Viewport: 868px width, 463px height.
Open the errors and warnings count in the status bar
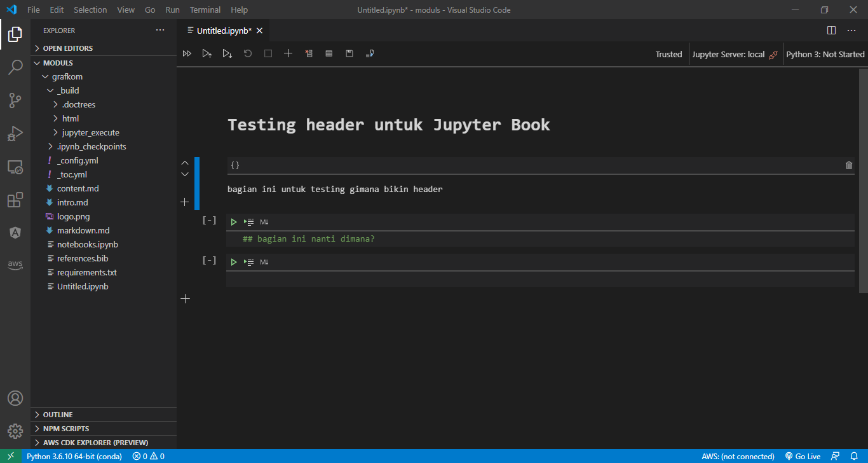(148, 456)
